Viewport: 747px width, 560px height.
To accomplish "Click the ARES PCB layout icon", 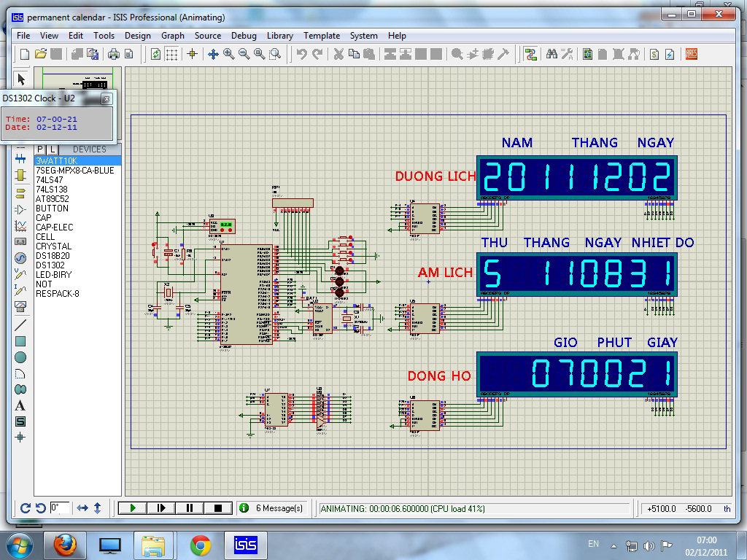I will 691,54.
